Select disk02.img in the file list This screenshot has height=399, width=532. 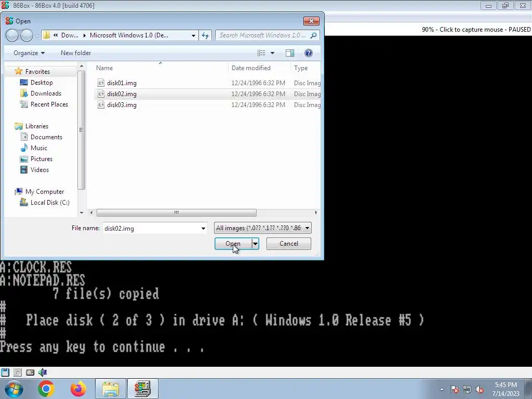click(x=122, y=94)
